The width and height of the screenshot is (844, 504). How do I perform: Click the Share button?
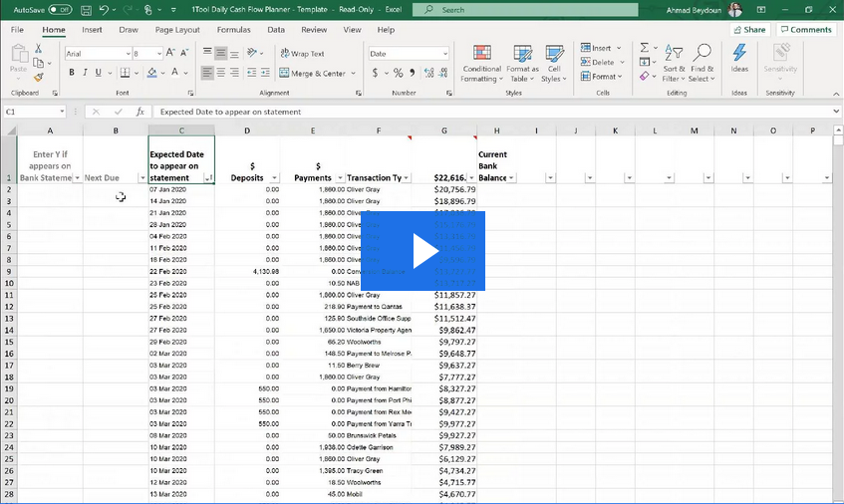[x=749, y=30]
